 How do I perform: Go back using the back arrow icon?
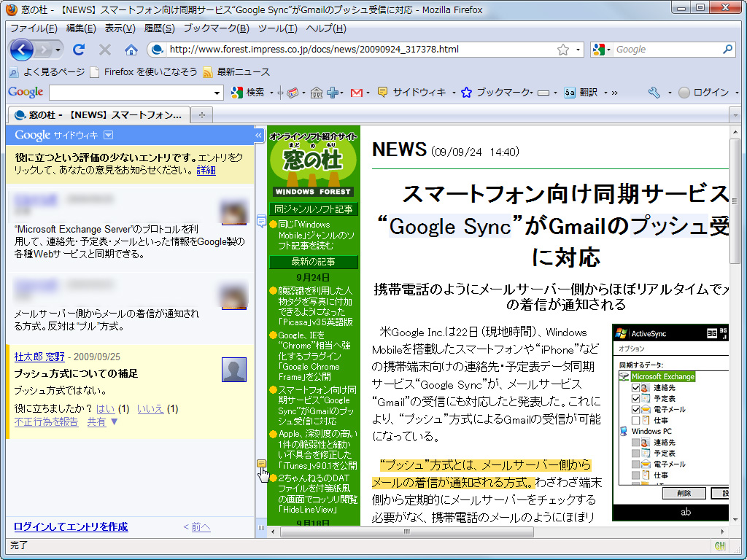(21, 50)
